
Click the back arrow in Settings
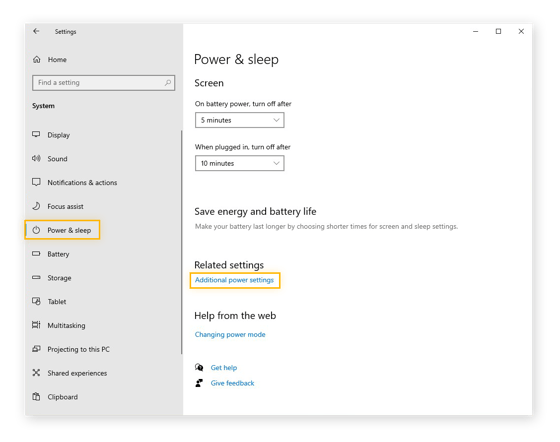click(x=36, y=31)
